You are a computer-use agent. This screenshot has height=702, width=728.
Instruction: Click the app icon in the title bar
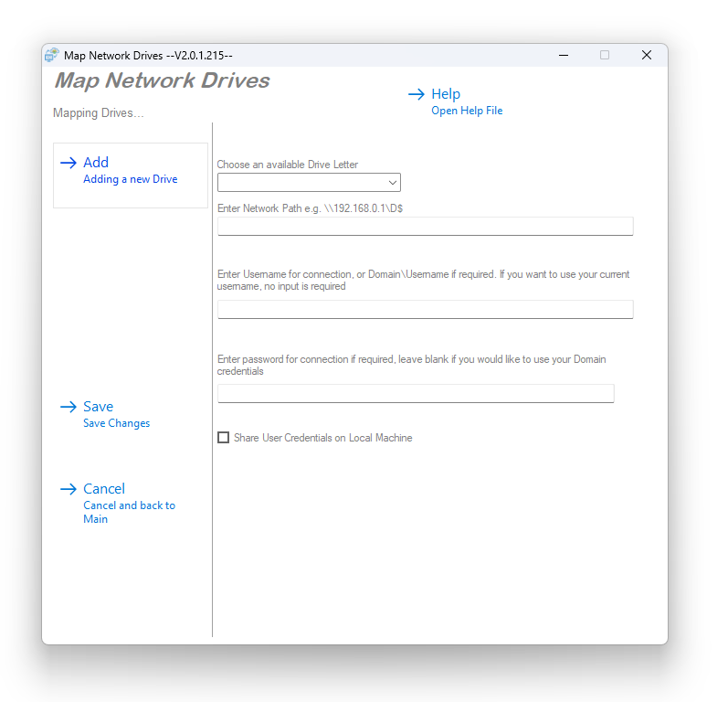pos(52,55)
